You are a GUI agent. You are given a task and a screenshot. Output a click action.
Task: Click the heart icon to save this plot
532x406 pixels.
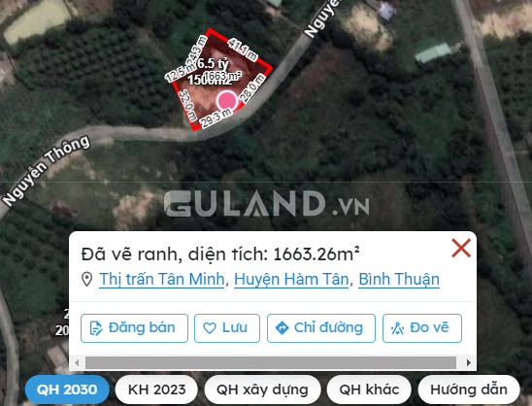point(210,328)
